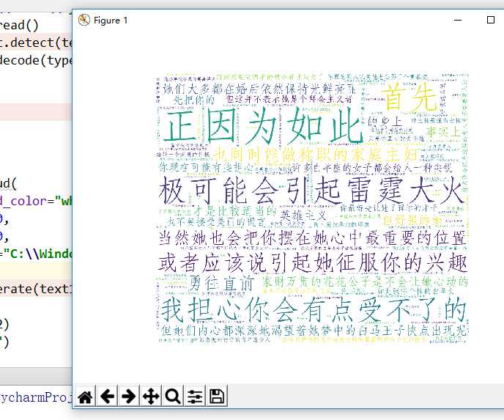This screenshot has height=420, width=504.
Task: Click the '.detect(' code line in the editor
Action: 36,43
